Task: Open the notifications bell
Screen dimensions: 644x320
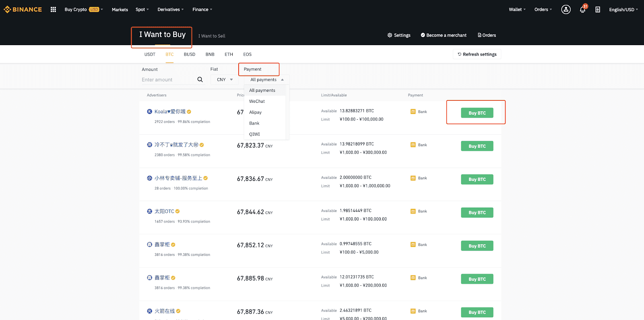Action: point(582,10)
